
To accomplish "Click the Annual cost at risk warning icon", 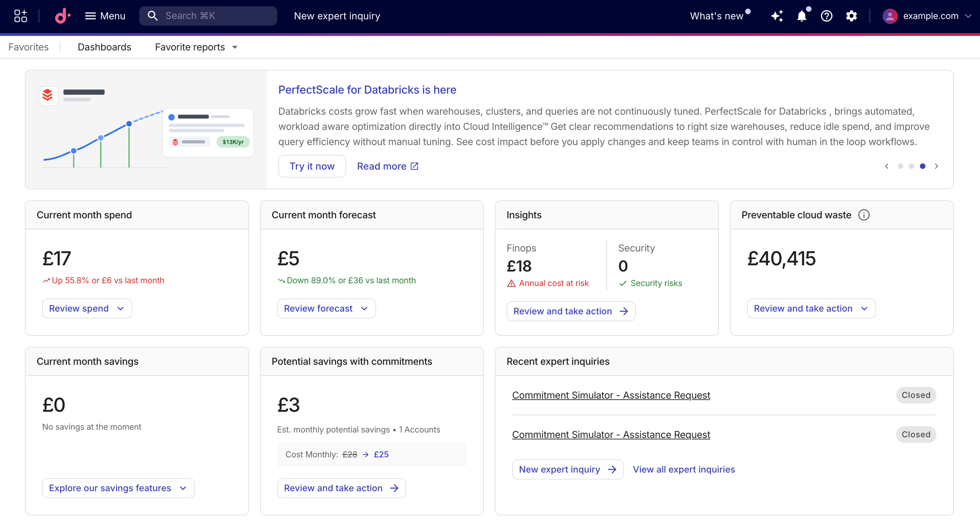I will pyautogui.click(x=511, y=283).
